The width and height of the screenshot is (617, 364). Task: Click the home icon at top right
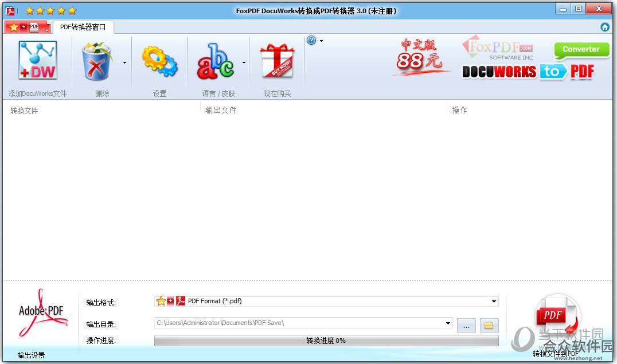(x=605, y=27)
